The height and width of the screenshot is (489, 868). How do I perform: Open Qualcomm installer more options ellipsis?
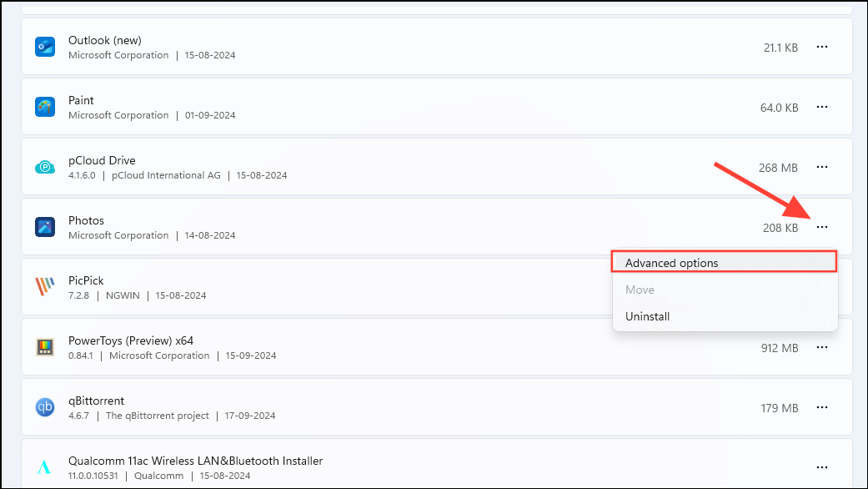tap(822, 467)
